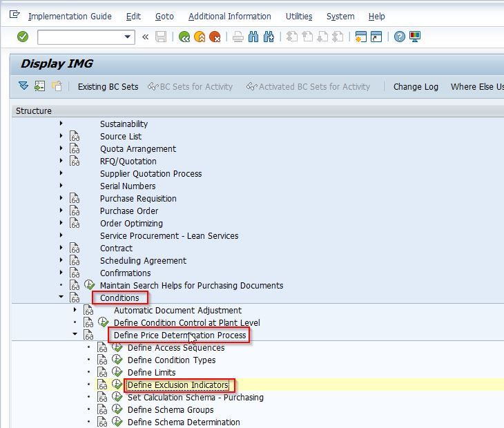The image size is (504, 428).
Task: Click the Print icon
Action: 238,37
